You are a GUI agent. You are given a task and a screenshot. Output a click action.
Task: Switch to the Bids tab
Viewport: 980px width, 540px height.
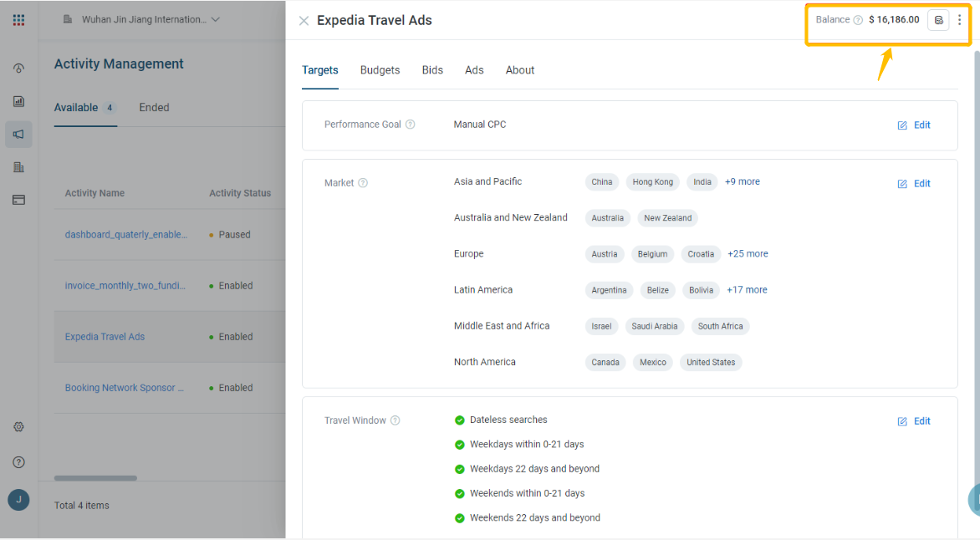coord(432,70)
